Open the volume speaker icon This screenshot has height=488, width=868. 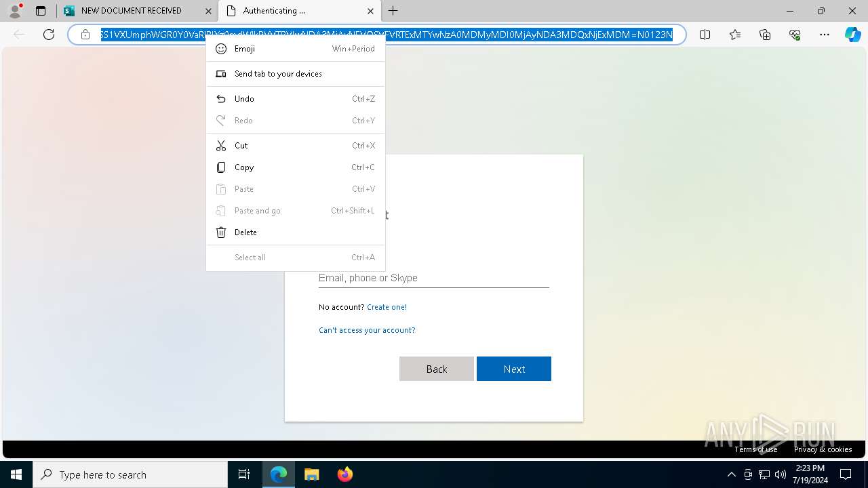click(x=781, y=474)
